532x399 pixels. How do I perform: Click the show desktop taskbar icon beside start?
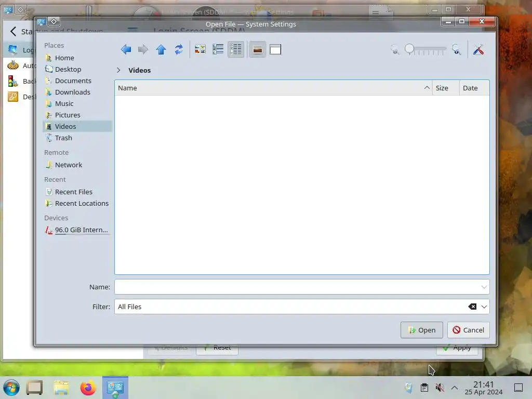[34, 388]
